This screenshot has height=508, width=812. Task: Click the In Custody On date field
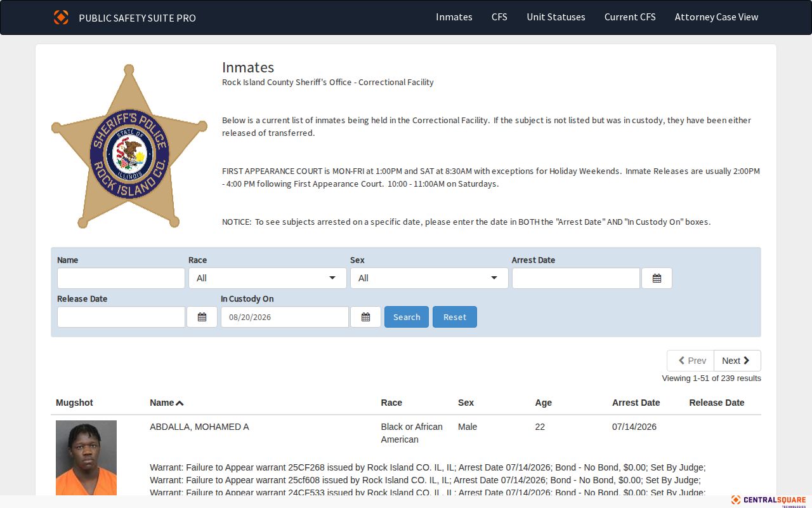tap(285, 317)
